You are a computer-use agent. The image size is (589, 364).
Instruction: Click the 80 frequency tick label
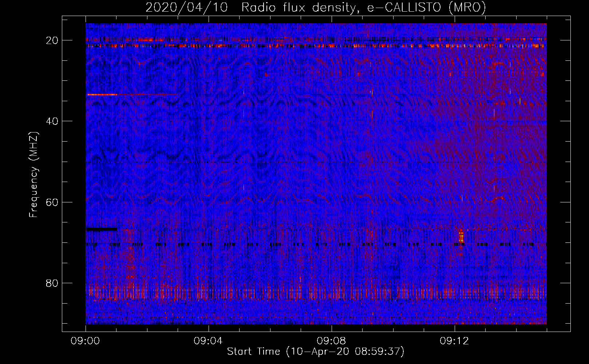(x=52, y=283)
